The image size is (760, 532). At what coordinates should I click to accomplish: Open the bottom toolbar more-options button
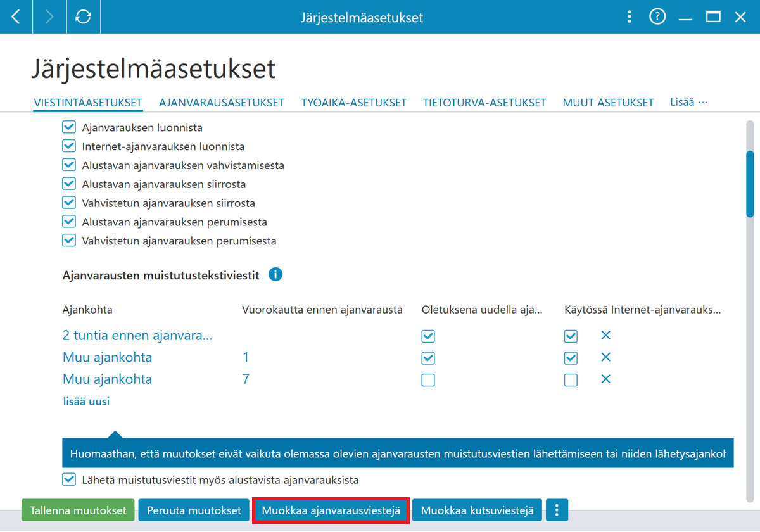click(x=557, y=510)
